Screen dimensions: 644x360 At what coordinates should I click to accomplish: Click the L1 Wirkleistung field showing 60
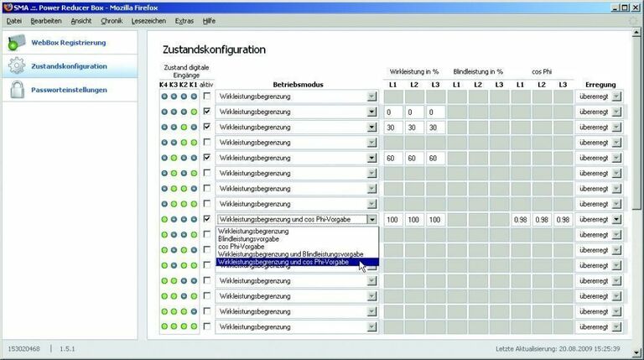[x=393, y=158]
